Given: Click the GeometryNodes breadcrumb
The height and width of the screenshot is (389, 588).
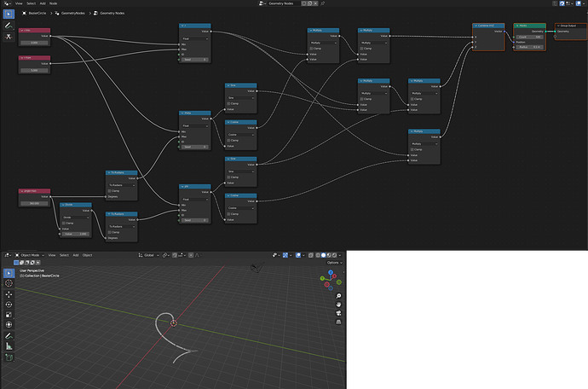Looking at the screenshot, I should pyautogui.click(x=72, y=13).
